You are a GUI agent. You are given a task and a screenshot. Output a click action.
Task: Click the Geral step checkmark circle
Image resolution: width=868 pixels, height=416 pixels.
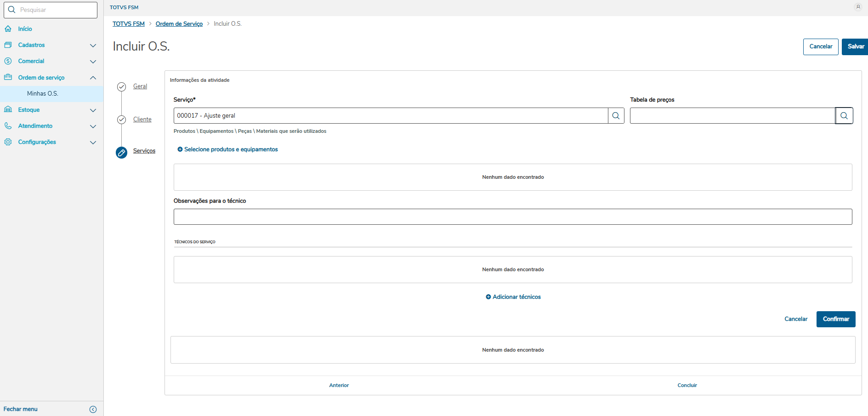tap(121, 87)
